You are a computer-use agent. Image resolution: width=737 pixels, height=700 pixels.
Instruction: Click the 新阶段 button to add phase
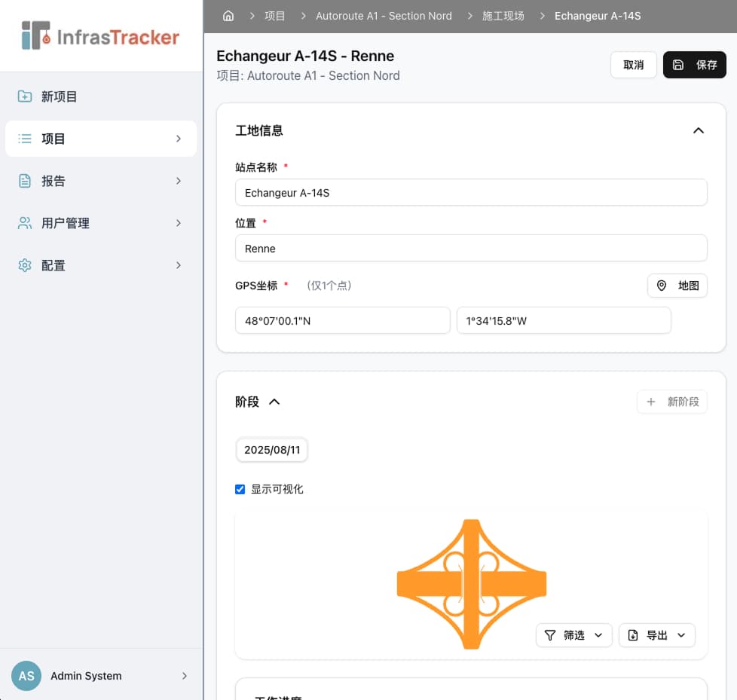click(671, 402)
